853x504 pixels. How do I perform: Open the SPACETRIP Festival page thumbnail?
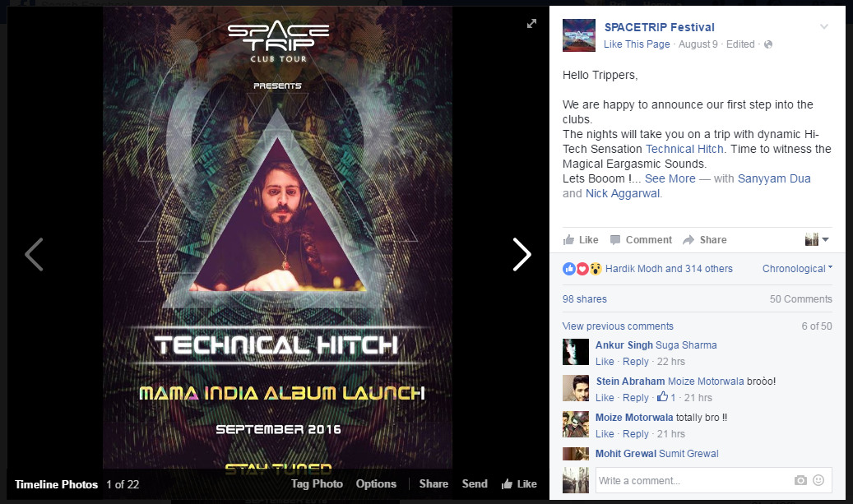[579, 35]
